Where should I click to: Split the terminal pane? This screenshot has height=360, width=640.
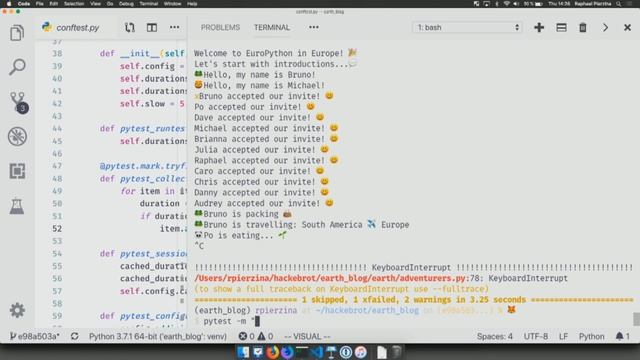[561, 27]
